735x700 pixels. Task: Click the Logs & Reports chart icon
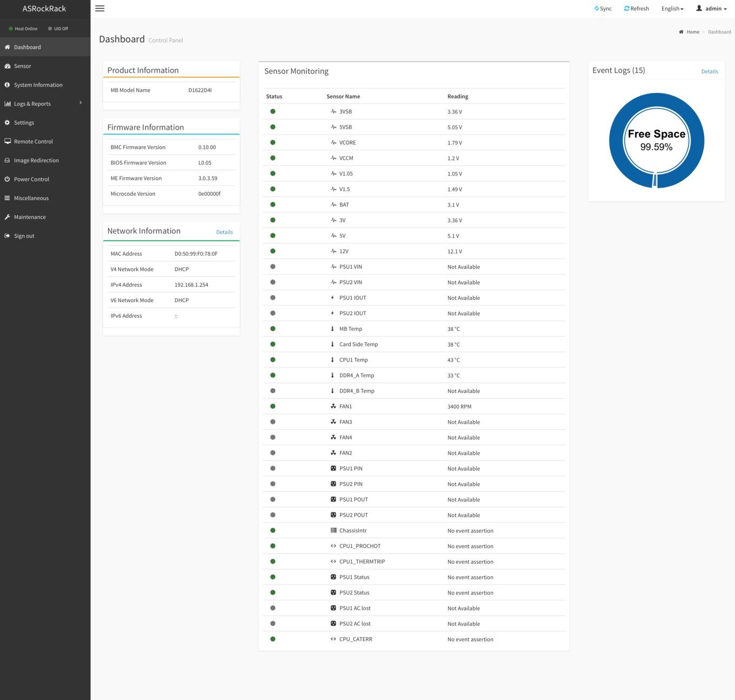(7, 104)
